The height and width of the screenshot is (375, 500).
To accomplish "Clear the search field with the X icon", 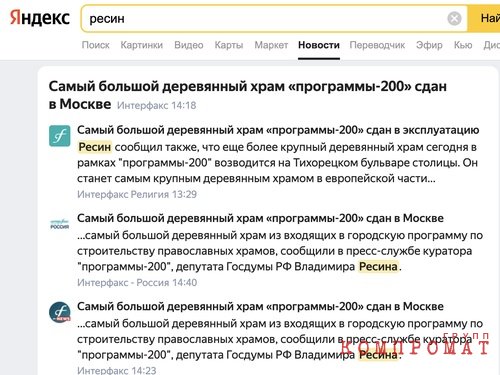I will point(454,18).
